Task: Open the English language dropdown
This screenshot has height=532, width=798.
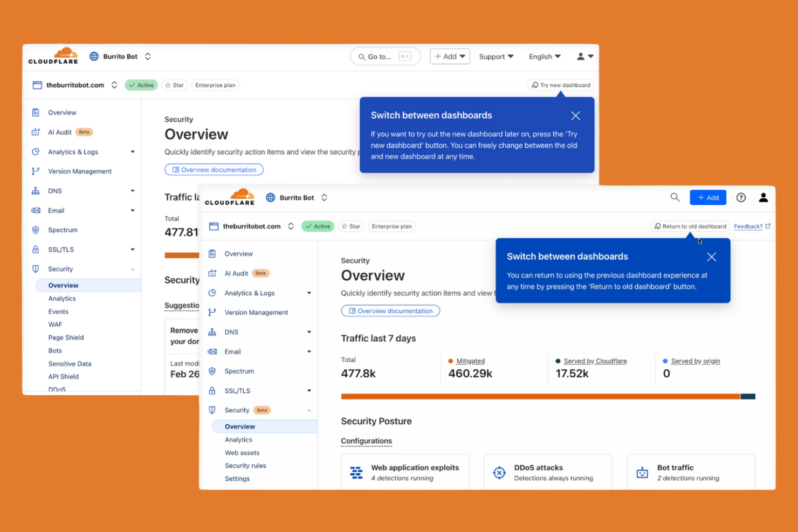Action: (544, 56)
